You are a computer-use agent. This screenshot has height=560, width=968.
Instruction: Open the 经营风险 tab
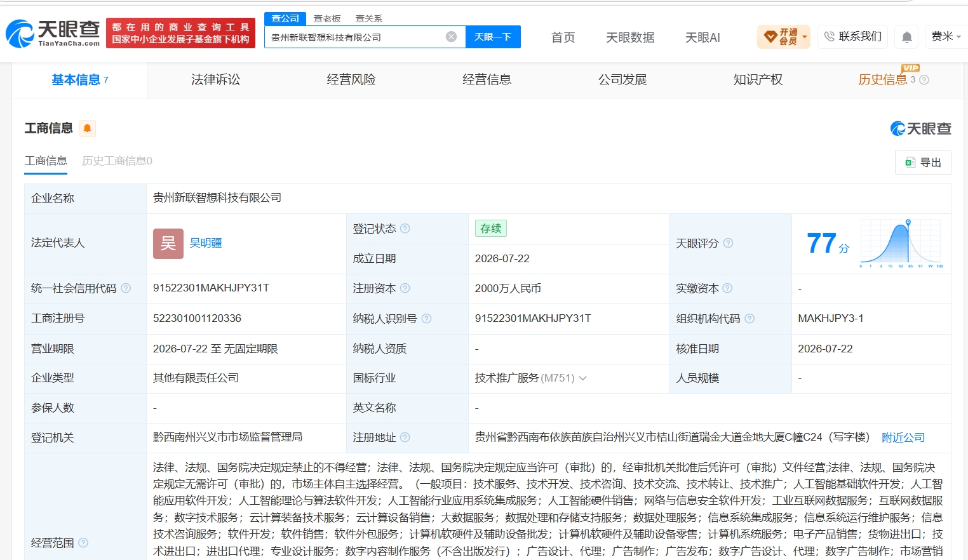[x=351, y=80]
